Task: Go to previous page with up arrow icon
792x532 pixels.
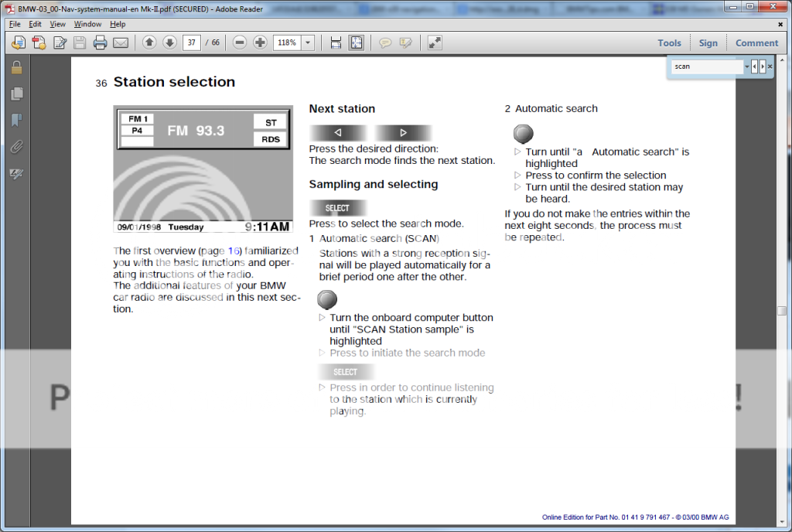Action: click(x=148, y=43)
